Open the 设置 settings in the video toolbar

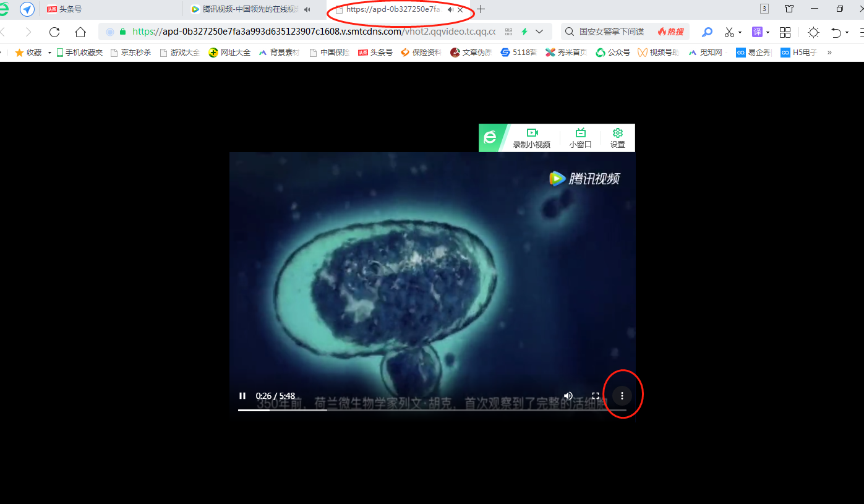point(617,137)
